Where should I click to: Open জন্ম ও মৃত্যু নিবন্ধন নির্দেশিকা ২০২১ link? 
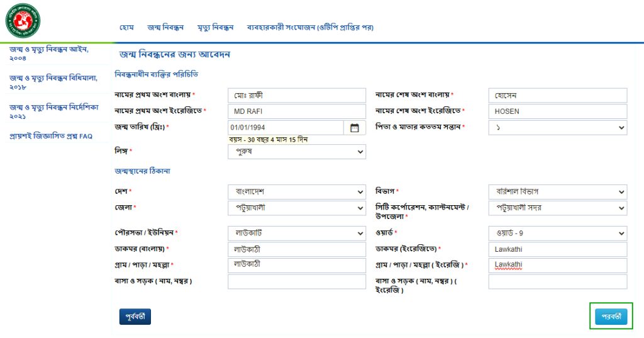54,111
